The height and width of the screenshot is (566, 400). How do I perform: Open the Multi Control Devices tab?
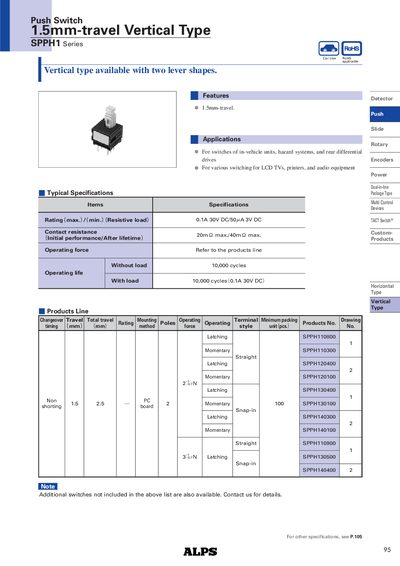[384, 205]
